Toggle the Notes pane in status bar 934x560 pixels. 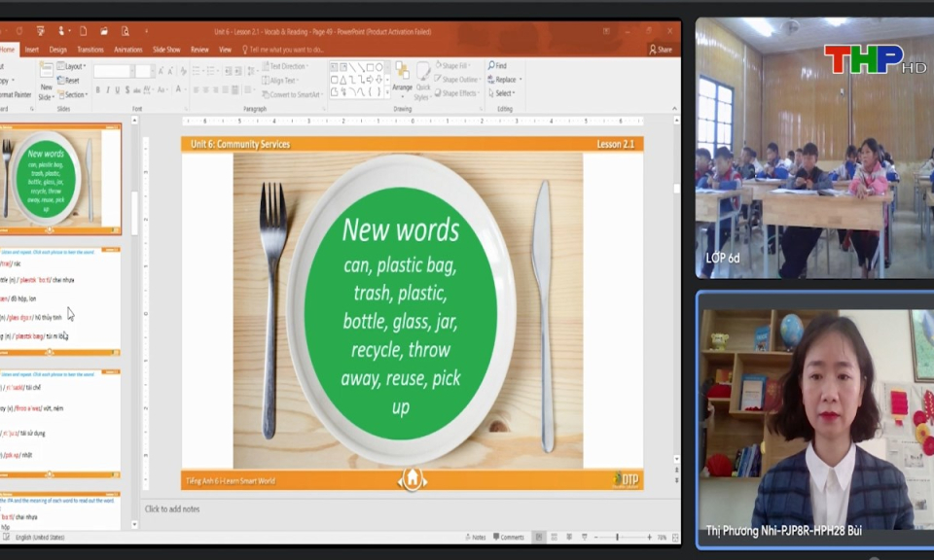[x=475, y=537]
